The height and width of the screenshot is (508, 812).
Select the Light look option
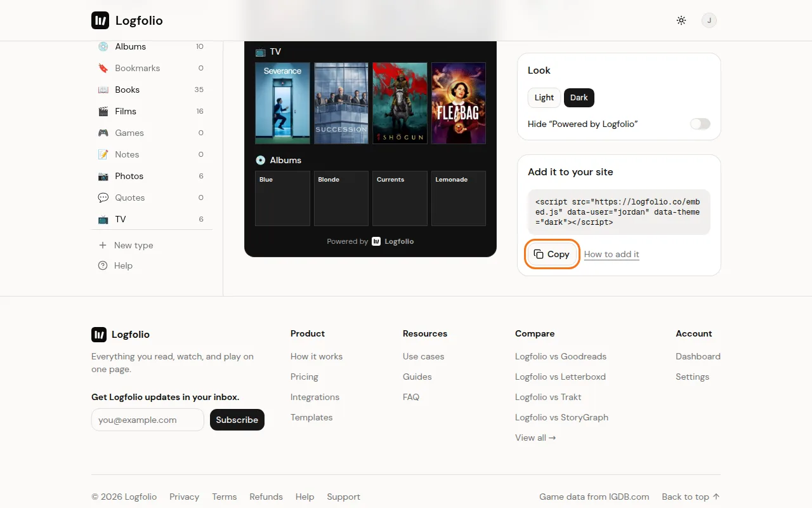(544, 97)
